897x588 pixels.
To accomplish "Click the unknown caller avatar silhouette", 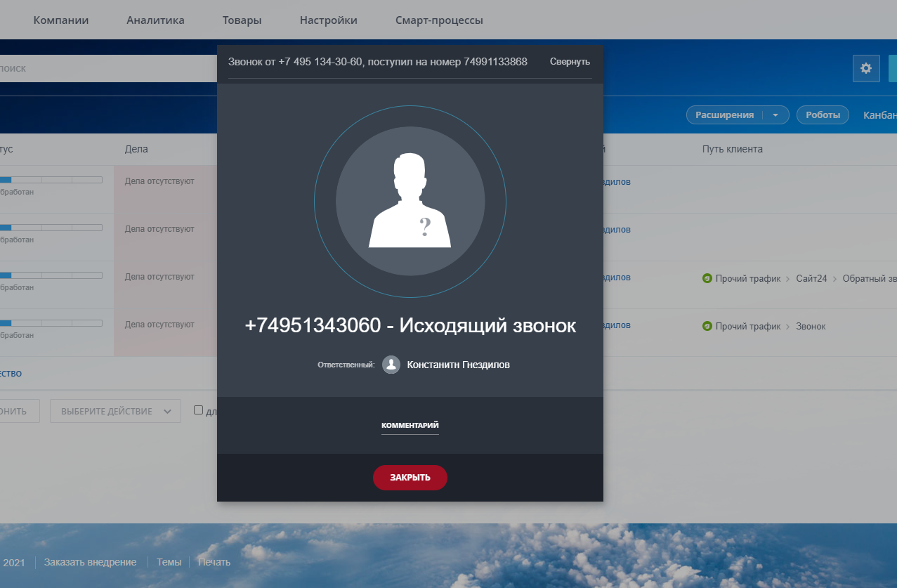I will 410,201.
